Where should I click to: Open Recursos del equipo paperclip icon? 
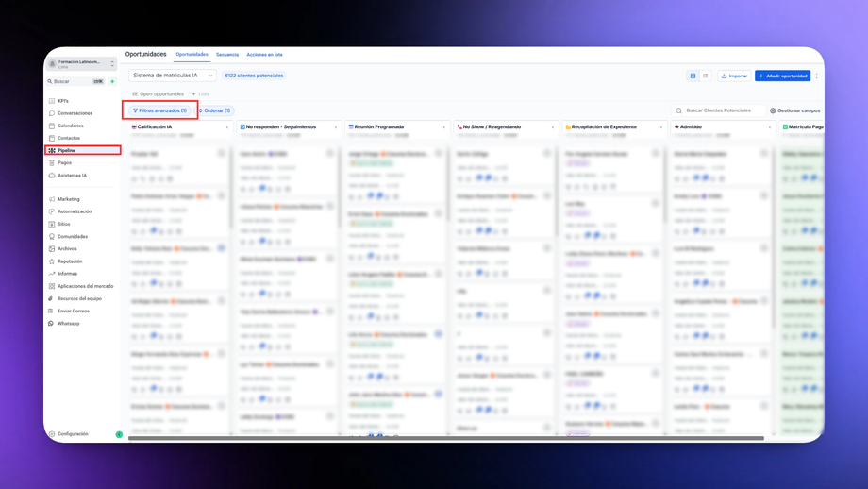point(52,298)
